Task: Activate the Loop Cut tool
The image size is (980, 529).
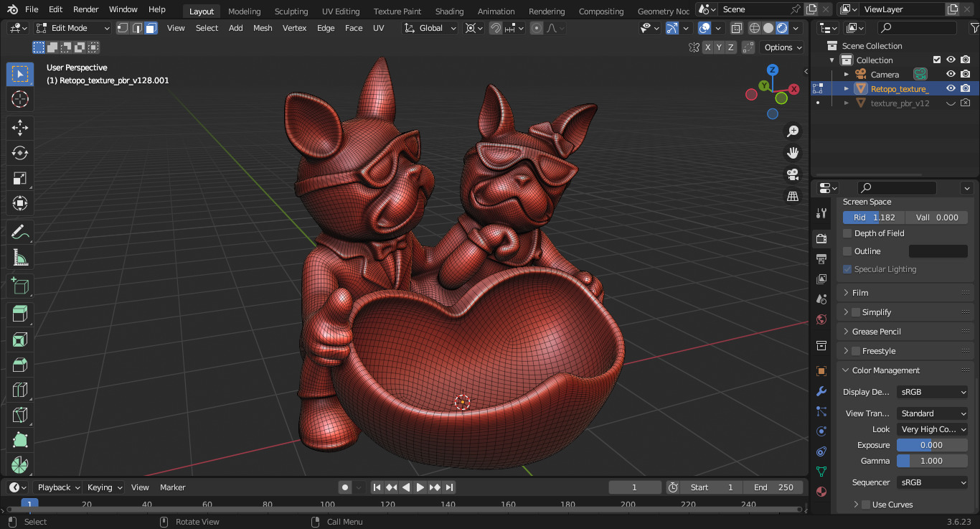Action: pos(20,390)
